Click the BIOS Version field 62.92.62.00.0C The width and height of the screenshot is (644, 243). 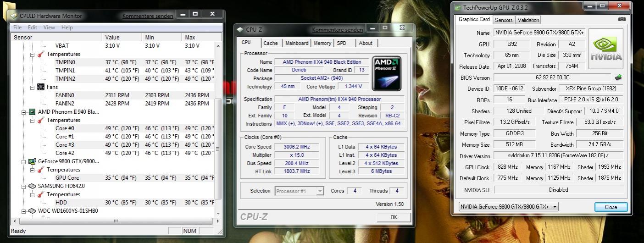(x=552, y=77)
